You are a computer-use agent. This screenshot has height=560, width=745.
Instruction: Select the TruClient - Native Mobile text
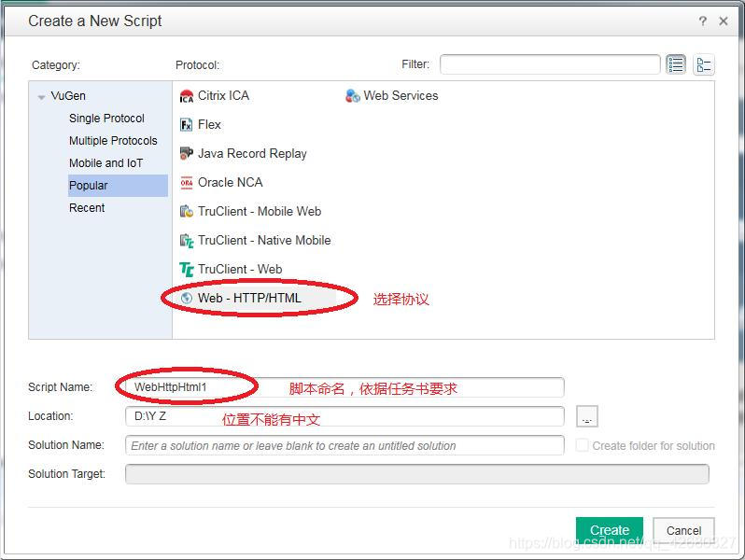[264, 241]
